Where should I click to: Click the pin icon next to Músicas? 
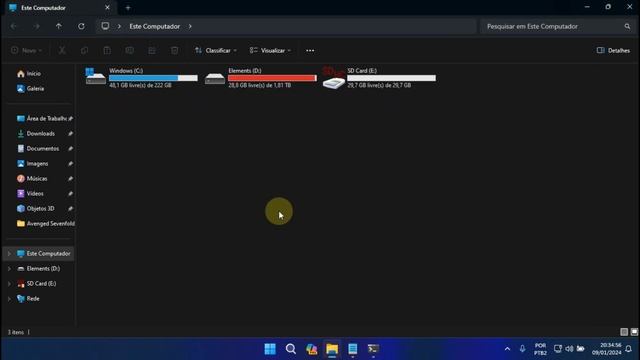click(70, 178)
